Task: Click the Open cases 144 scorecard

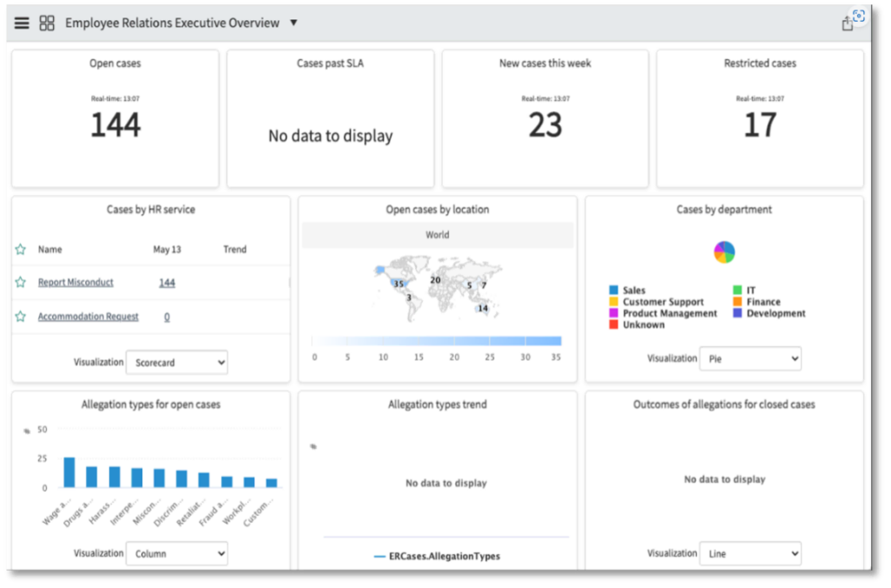Action: click(x=115, y=125)
